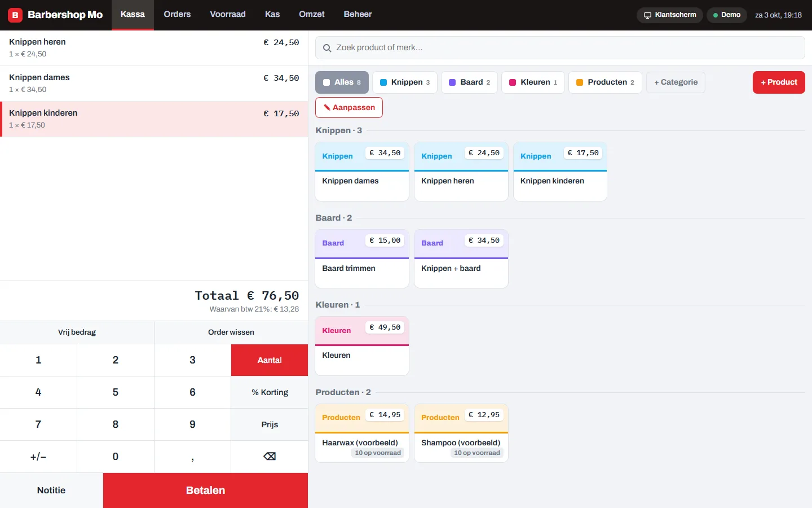812x508 pixels.
Task: Add Haarwax (voorbeeld) product card
Action: pyautogui.click(x=362, y=433)
